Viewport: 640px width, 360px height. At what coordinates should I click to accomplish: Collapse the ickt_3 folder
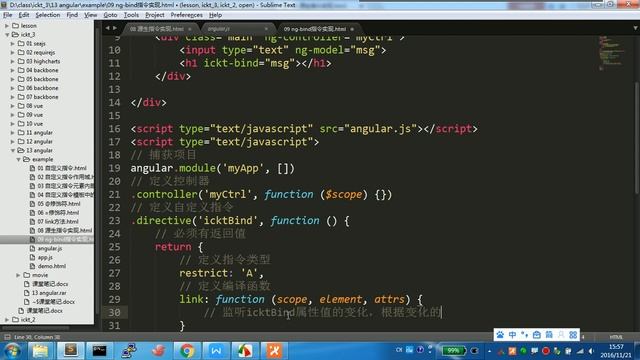[7, 34]
